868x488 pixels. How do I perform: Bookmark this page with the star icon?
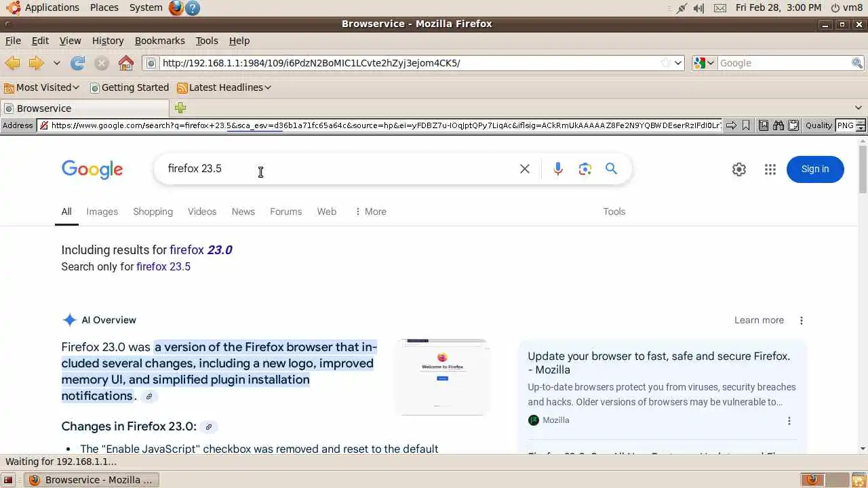point(666,63)
